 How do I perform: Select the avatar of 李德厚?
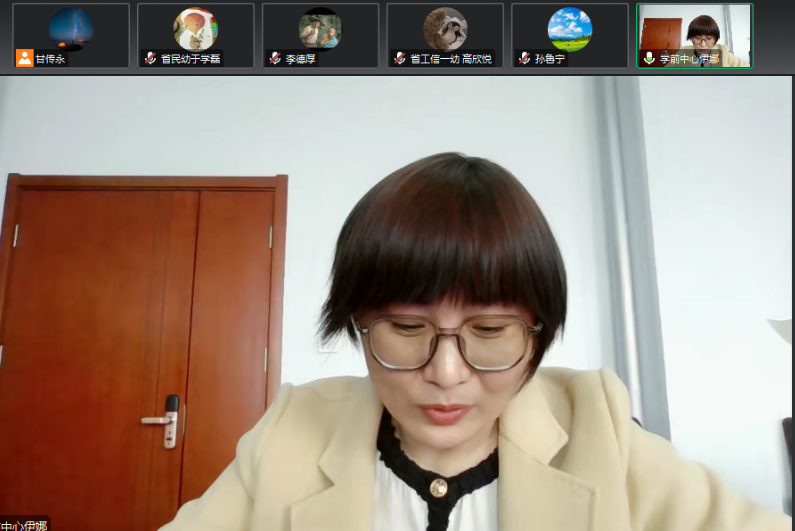[x=320, y=29]
